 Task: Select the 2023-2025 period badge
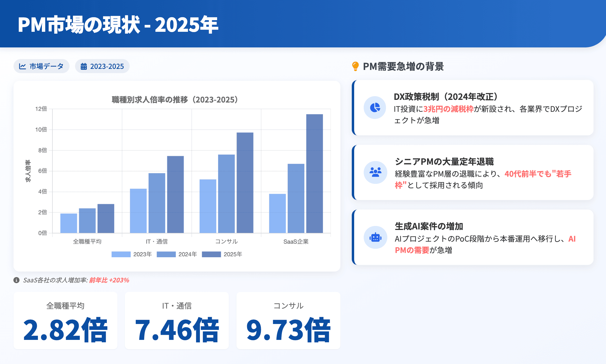pyautogui.click(x=102, y=66)
